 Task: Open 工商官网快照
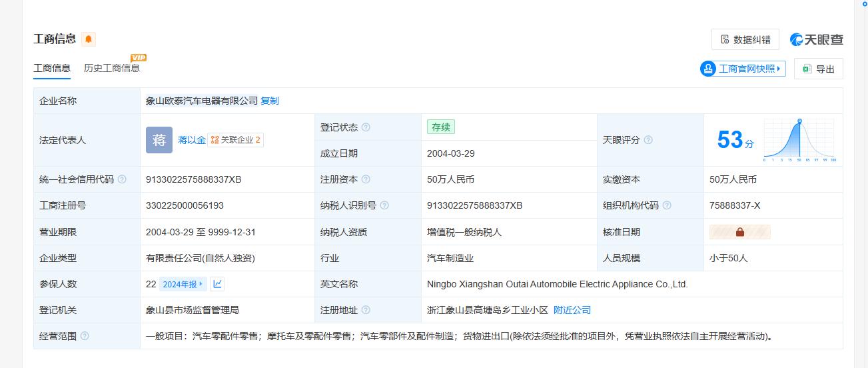pos(743,69)
